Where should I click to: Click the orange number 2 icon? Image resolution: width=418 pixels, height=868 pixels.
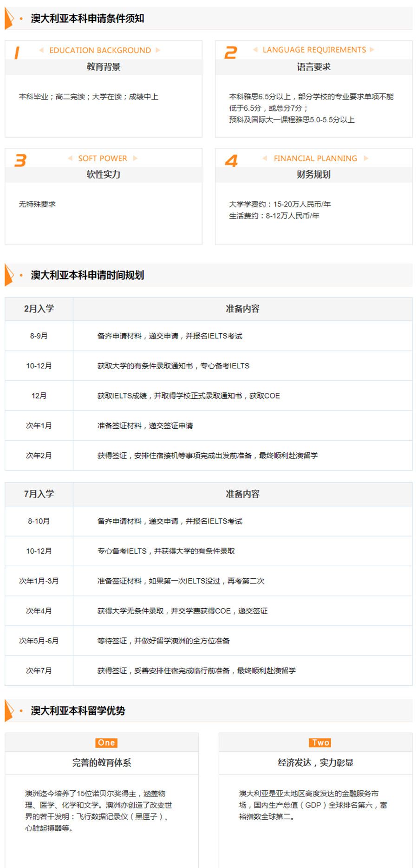point(231,53)
